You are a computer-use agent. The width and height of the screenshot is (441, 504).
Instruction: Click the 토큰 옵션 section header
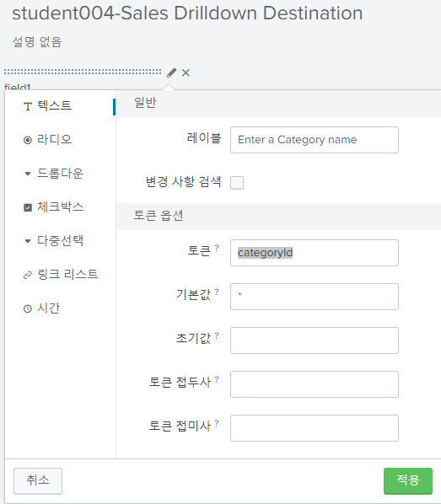159,216
